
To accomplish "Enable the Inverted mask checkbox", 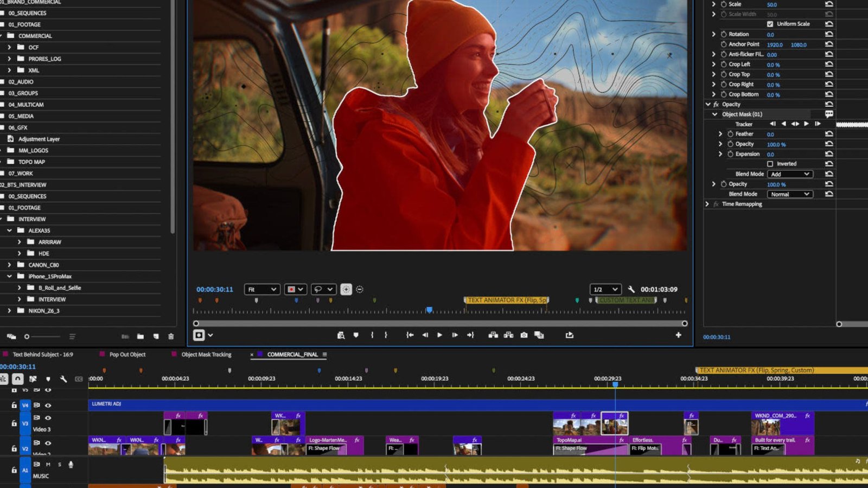I will (770, 164).
